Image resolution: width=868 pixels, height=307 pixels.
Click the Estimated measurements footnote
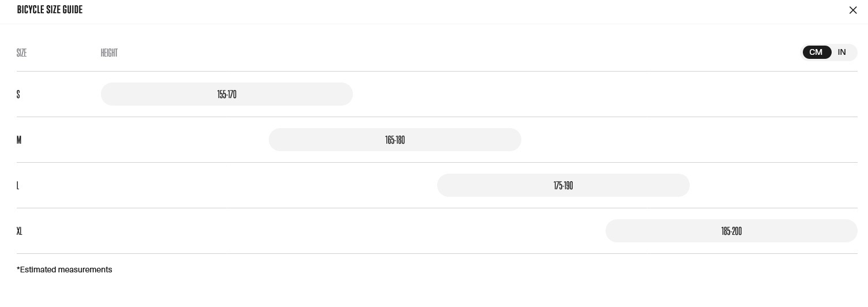[65, 269]
